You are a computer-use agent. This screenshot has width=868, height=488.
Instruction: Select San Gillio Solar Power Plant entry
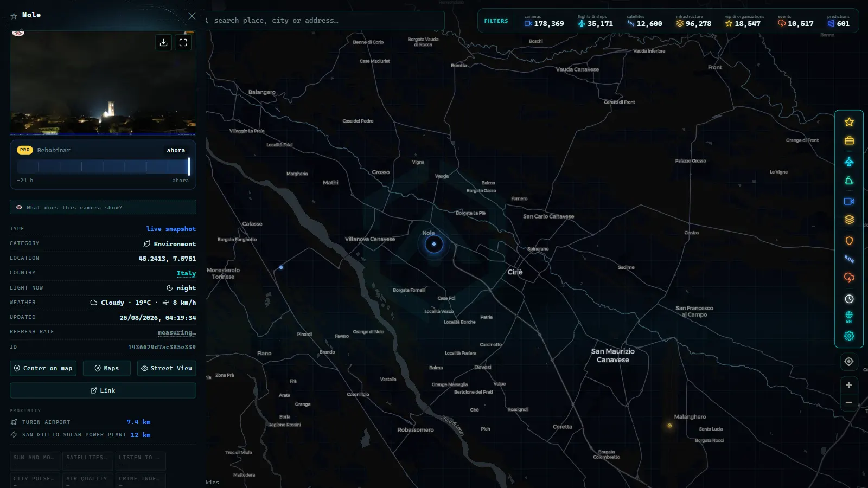(x=80, y=435)
